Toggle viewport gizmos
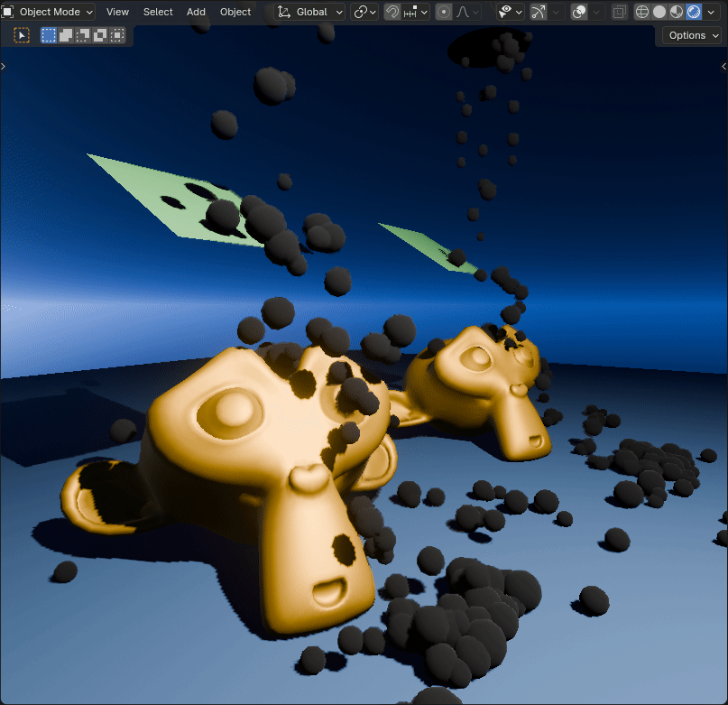The height and width of the screenshot is (705, 728). (539, 12)
